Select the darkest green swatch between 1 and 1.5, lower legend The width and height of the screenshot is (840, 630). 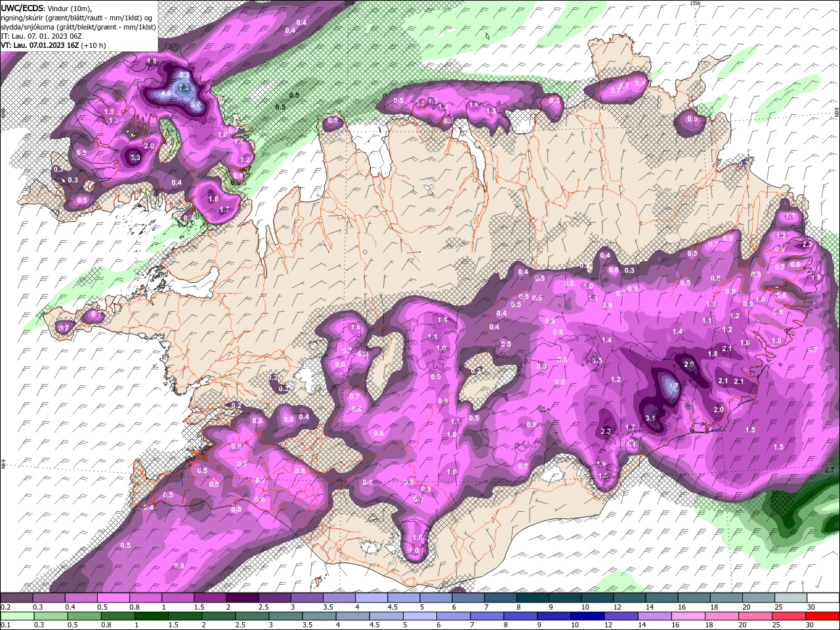151,616
